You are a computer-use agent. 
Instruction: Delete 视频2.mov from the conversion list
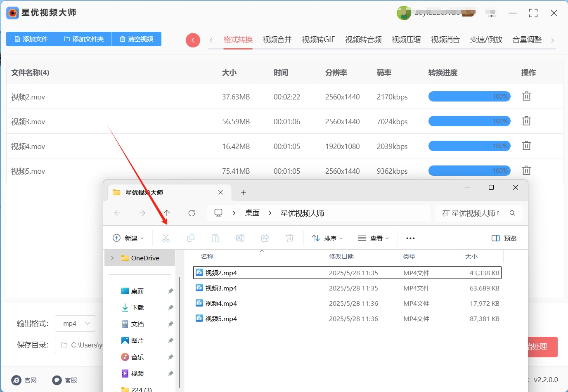point(526,96)
